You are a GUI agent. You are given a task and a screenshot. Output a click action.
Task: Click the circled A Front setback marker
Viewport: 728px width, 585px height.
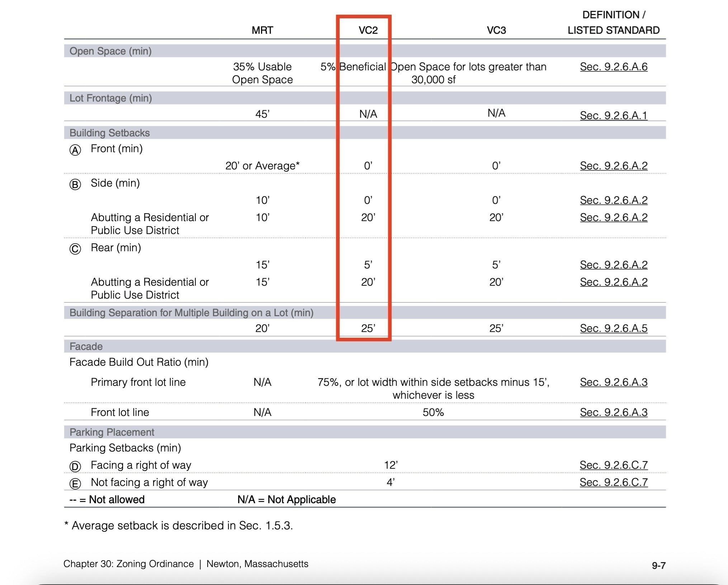click(75, 150)
